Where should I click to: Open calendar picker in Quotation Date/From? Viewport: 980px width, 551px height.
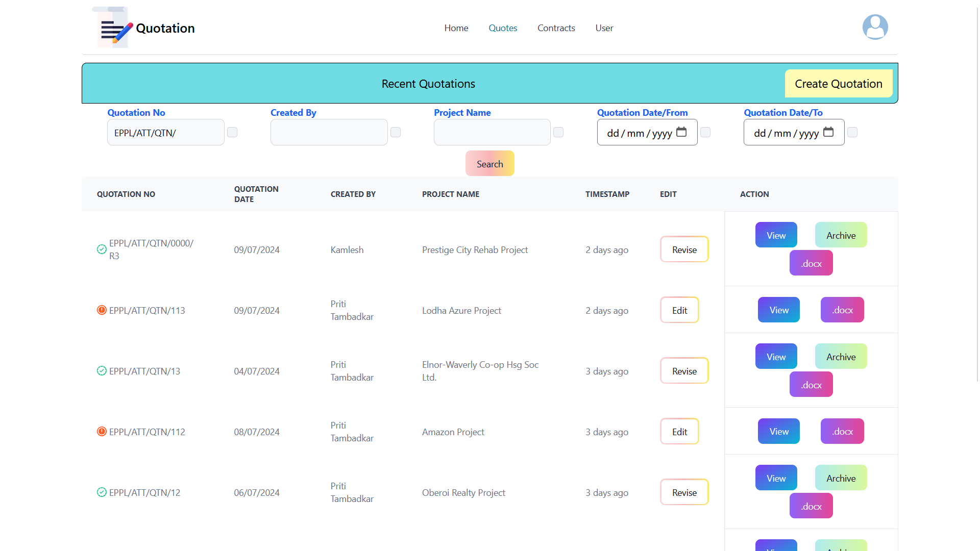click(681, 132)
